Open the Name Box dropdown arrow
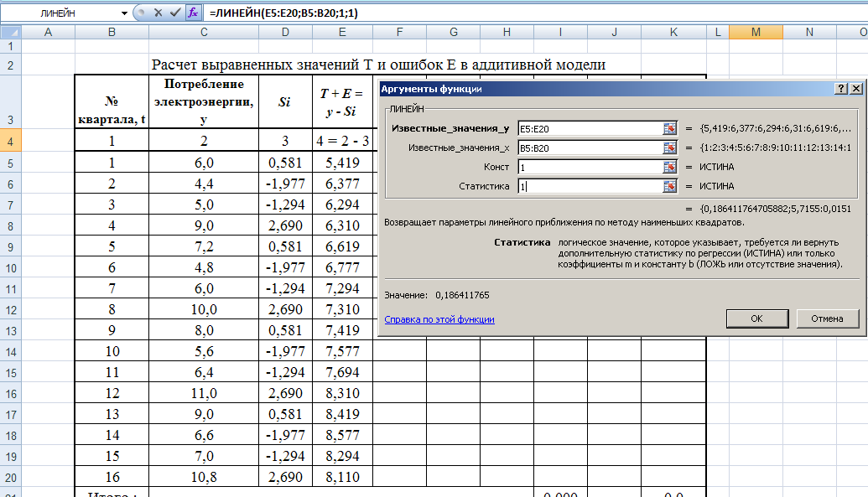 [x=124, y=13]
